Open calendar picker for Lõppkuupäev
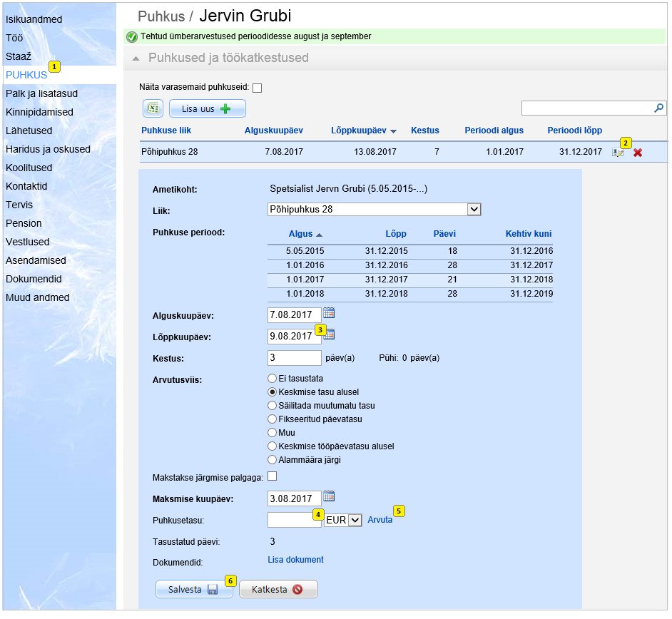The image size is (672, 619). click(x=330, y=334)
